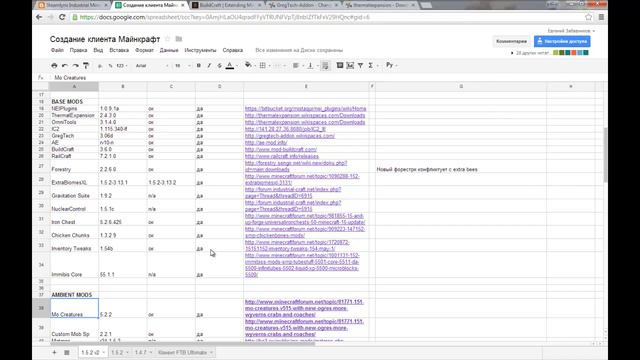Viewport: 640px width, 360px height.
Task: Switch to the GregTech-Addon browser tab
Action: 303,5
